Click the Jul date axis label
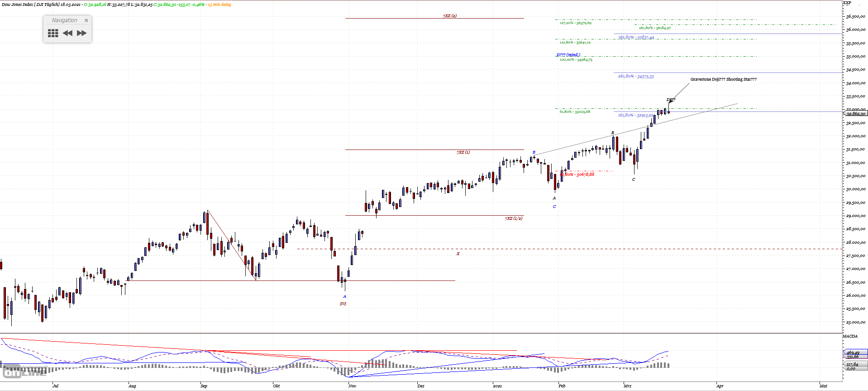This screenshot has width=868, height=391. [x=55, y=386]
